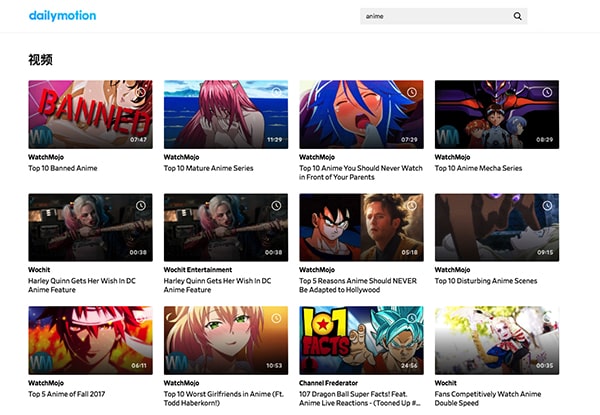Open the Wochit Entertainment channel link

(198, 270)
